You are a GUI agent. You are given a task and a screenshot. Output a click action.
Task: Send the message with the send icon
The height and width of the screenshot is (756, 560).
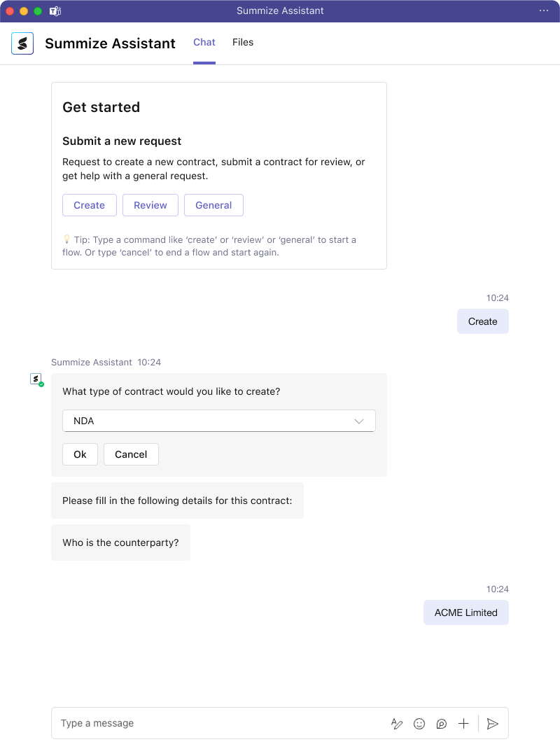[x=493, y=724]
